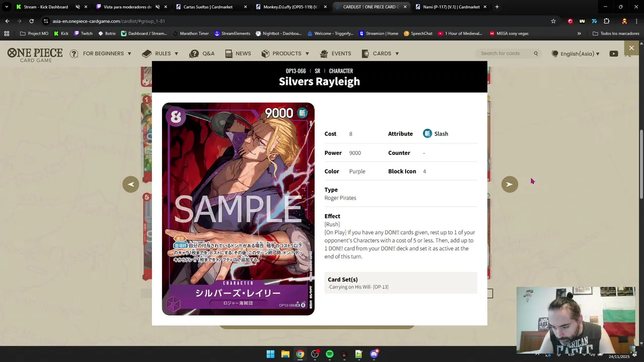Open OBS Studio from the taskbar
The width and height of the screenshot is (644, 362).
(315, 354)
